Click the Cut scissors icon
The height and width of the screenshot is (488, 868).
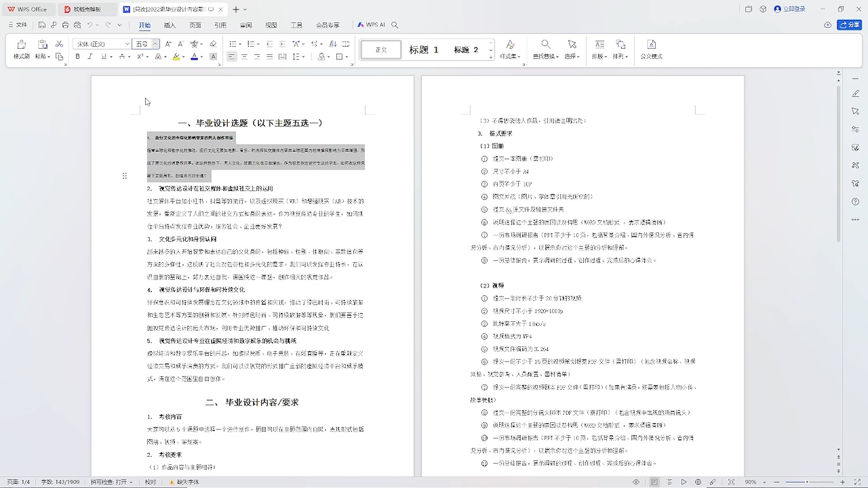[x=59, y=44]
